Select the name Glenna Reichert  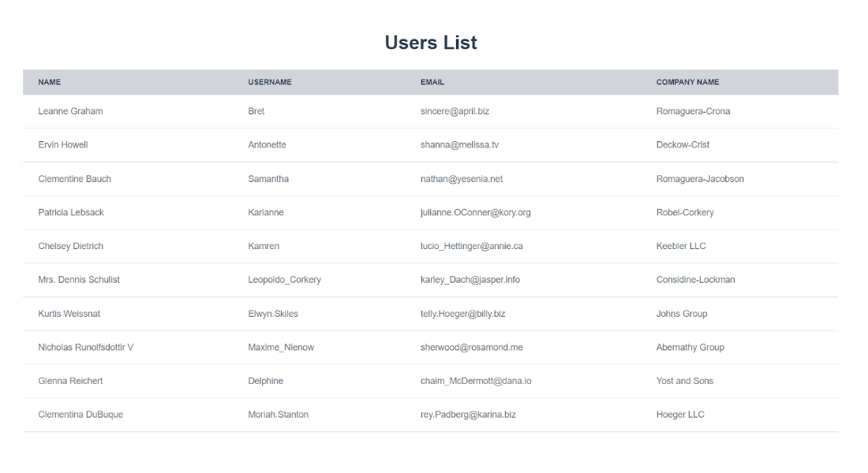click(x=70, y=382)
